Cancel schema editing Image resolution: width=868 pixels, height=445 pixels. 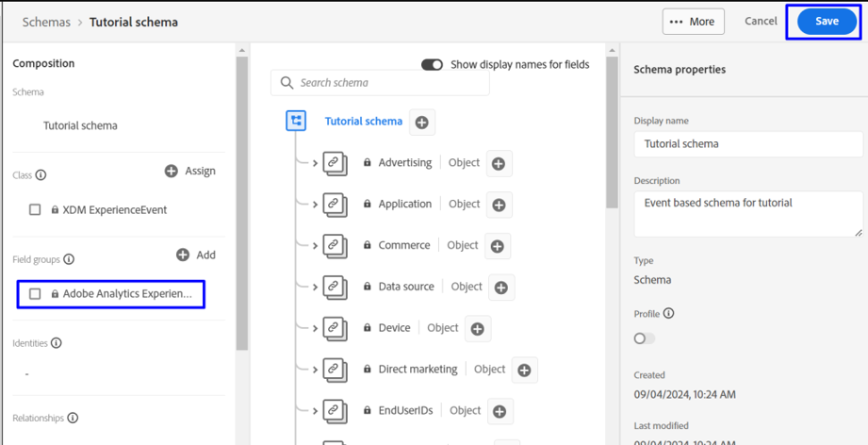pos(761,21)
